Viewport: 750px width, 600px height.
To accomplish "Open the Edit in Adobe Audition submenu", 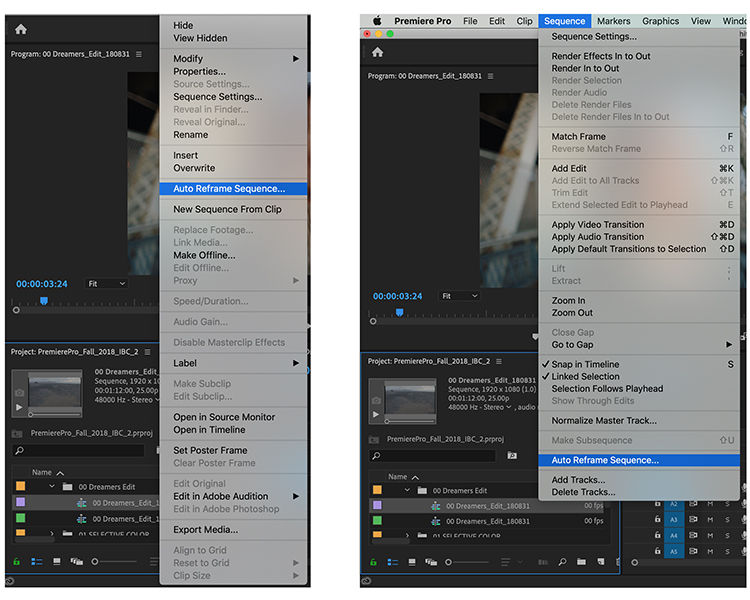I will coord(233,496).
